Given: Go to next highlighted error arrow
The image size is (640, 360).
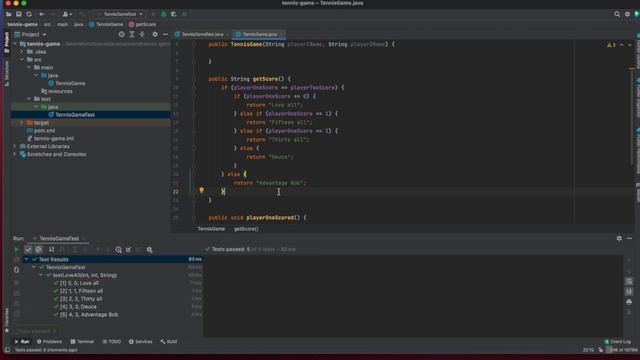Looking at the screenshot, I should tap(629, 45).
